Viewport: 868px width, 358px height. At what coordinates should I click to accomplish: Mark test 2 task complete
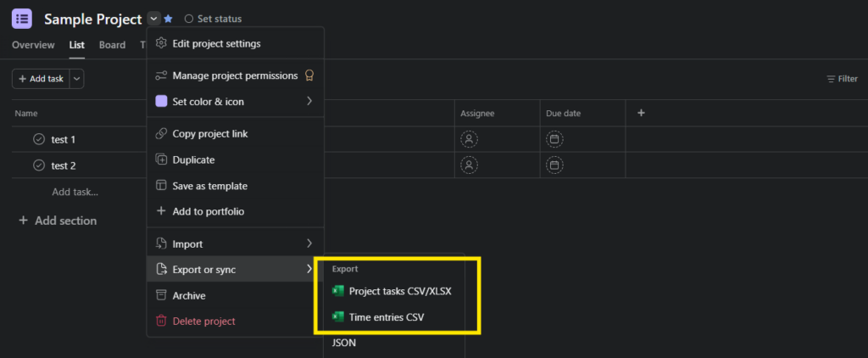(x=38, y=165)
